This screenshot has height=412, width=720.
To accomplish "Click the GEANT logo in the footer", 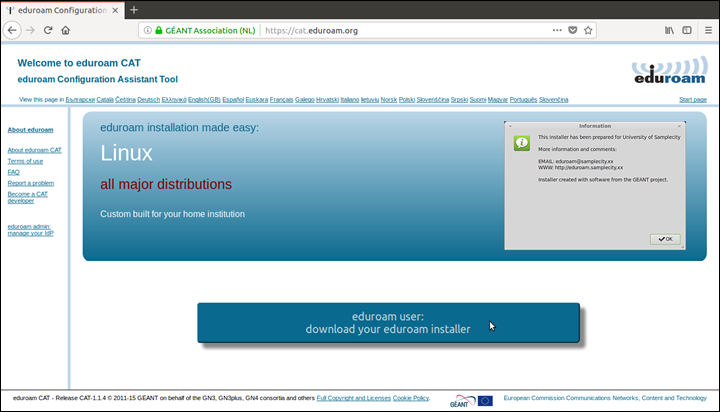I will [462, 401].
